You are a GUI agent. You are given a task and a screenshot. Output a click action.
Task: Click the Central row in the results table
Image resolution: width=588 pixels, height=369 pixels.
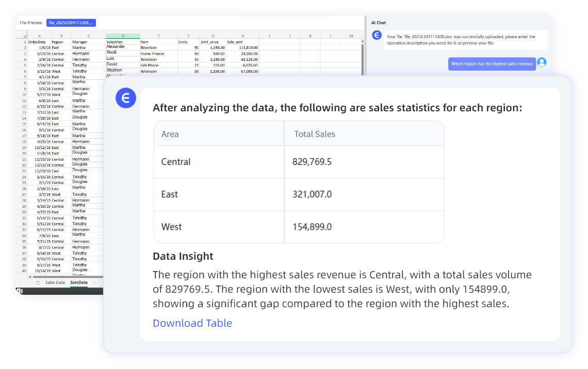299,162
